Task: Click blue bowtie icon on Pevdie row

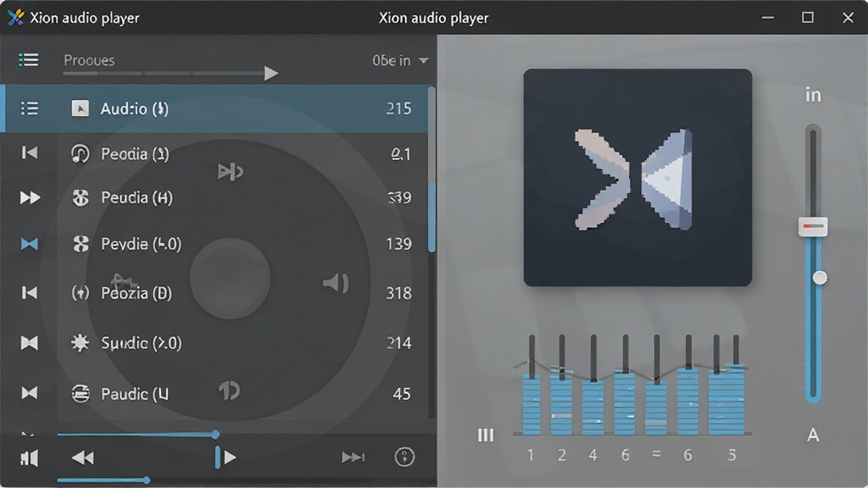Action: tap(30, 244)
